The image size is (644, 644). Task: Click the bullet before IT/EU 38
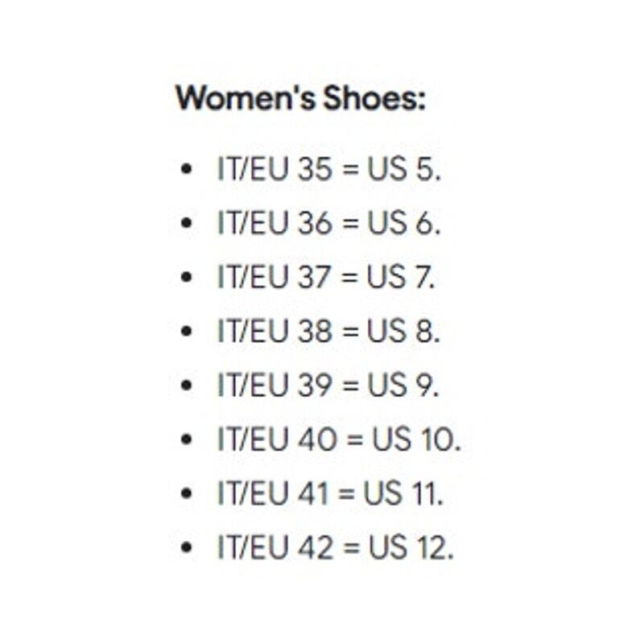pyautogui.click(x=186, y=331)
